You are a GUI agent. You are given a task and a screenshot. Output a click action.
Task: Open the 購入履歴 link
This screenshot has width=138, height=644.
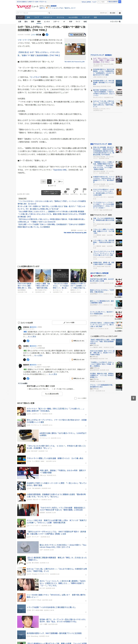pyautogui.click(x=112, y=13)
